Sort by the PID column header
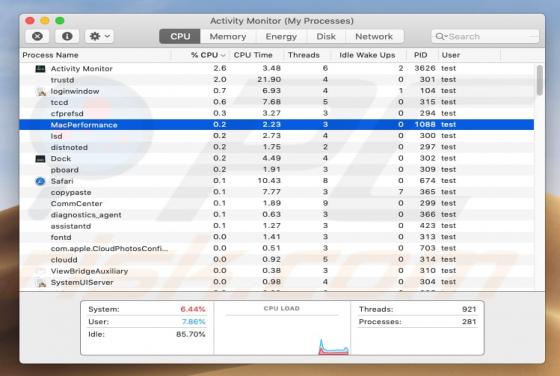The image size is (560, 376). click(421, 55)
